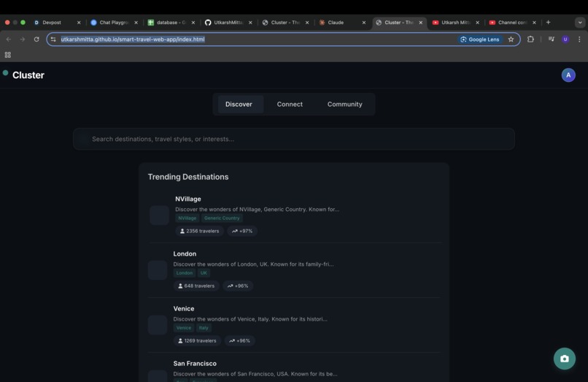
Task: Click the destinations search field
Action: click(x=293, y=139)
